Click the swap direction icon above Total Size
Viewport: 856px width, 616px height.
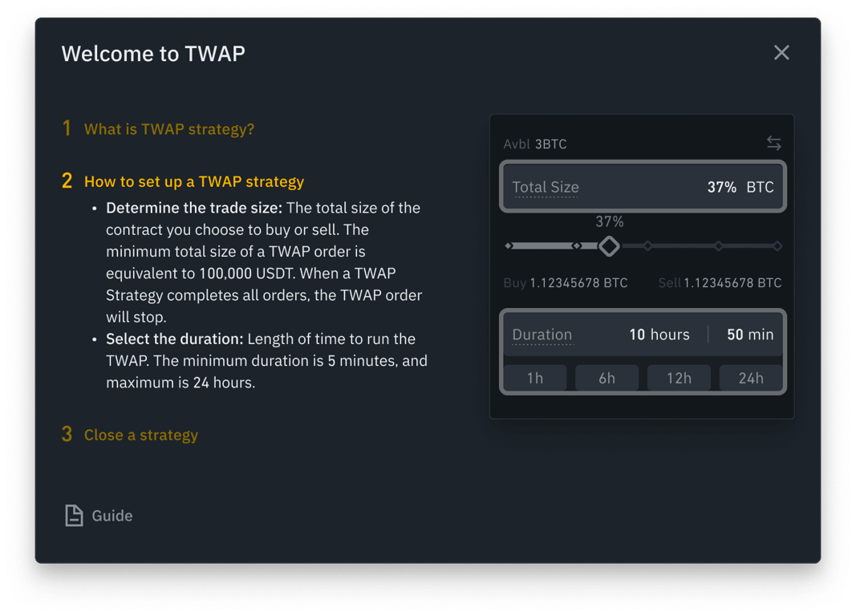(773, 143)
